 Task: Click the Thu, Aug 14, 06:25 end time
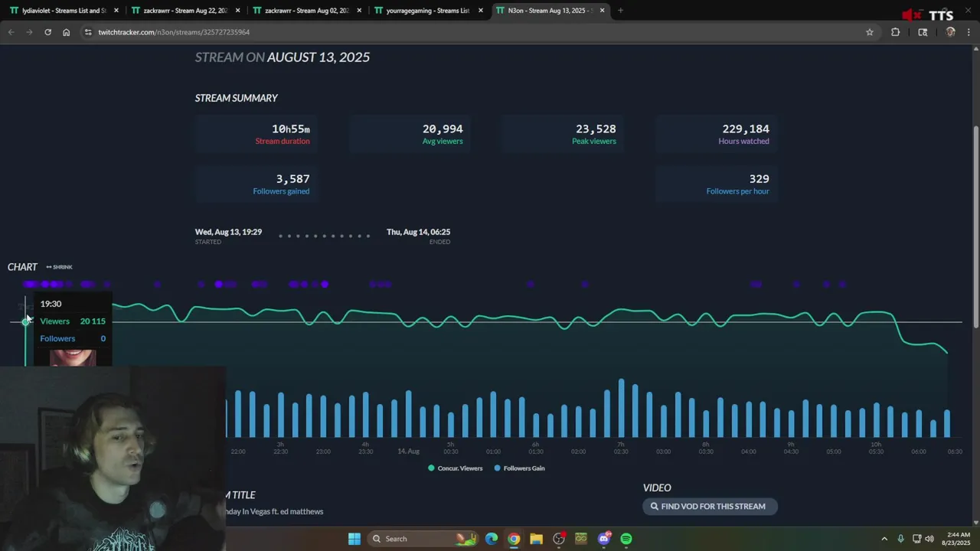point(418,232)
